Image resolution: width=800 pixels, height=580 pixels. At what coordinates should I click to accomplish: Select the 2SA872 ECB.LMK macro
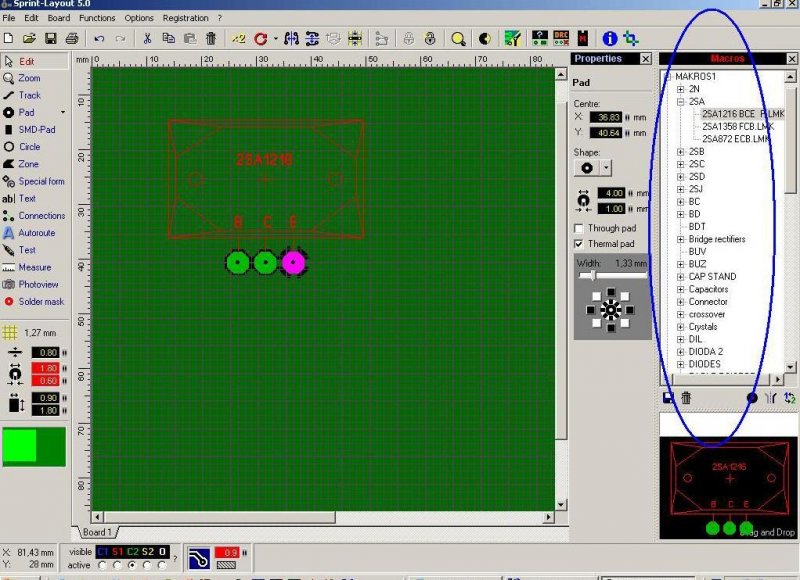click(x=736, y=139)
